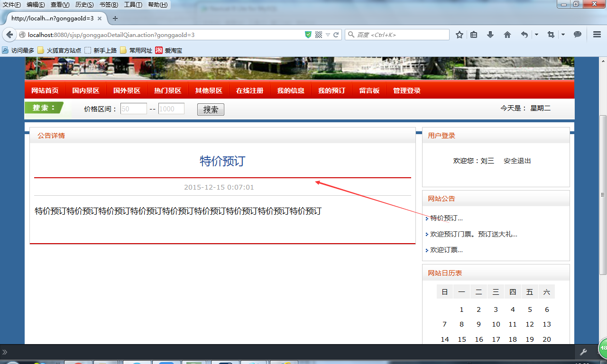Expand the dropdown next to the undo arrow

click(x=536, y=35)
